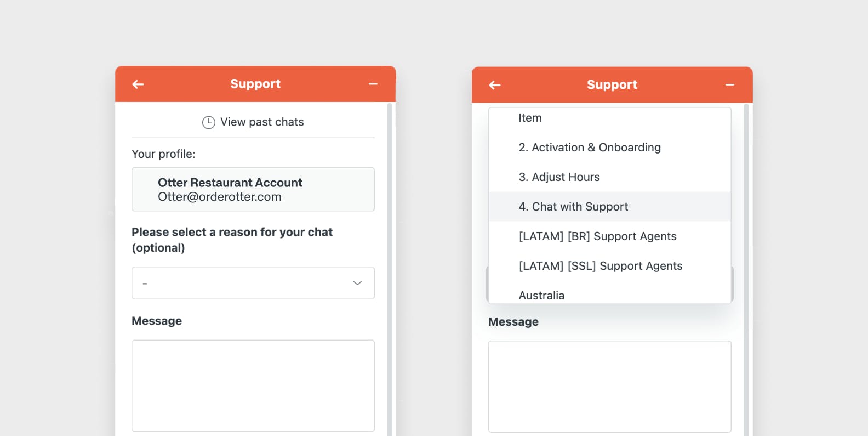The image size is (868, 436).
Task: Select the Item option at list top
Action: click(x=610, y=120)
